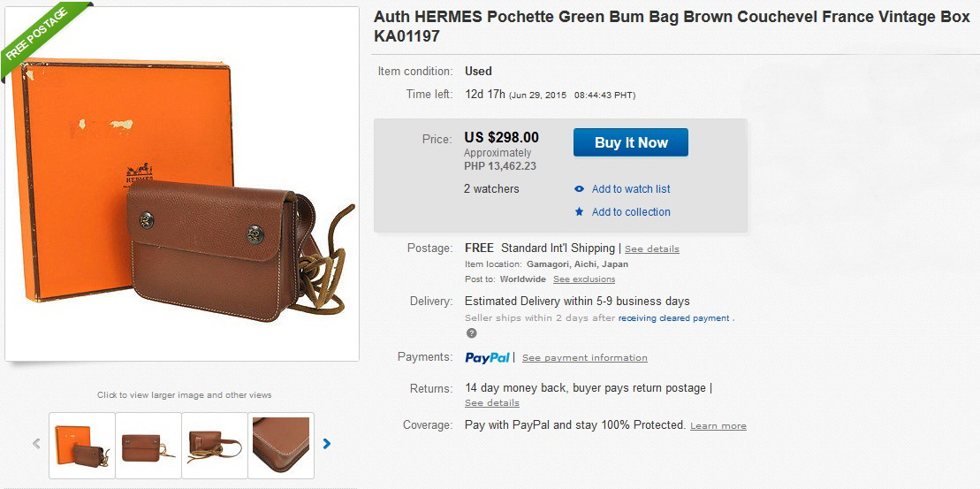Open the Add to watch list link
The image size is (980, 489).
point(631,189)
